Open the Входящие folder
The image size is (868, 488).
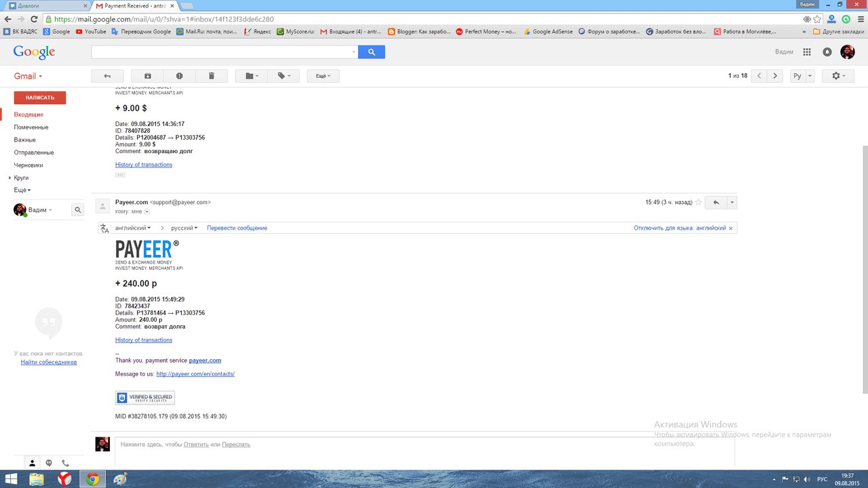click(x=28, y=115)
